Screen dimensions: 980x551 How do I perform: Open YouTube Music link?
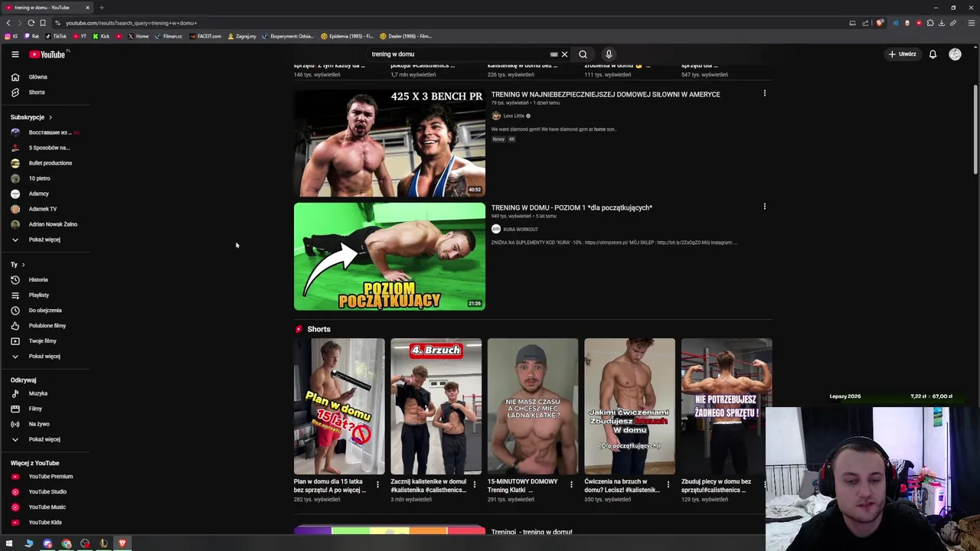coord(47,507)
